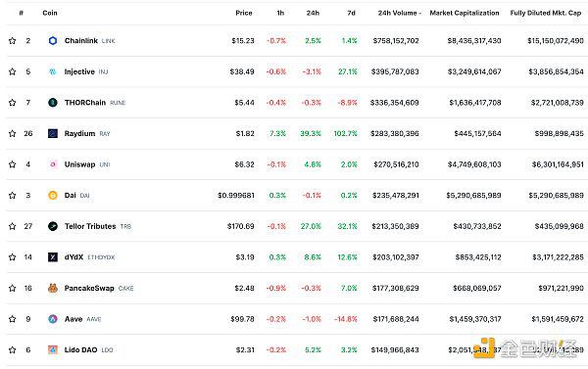Toggle favorite star for Uniswap
The width and height of the screenshot is (588, 369).
13,164
